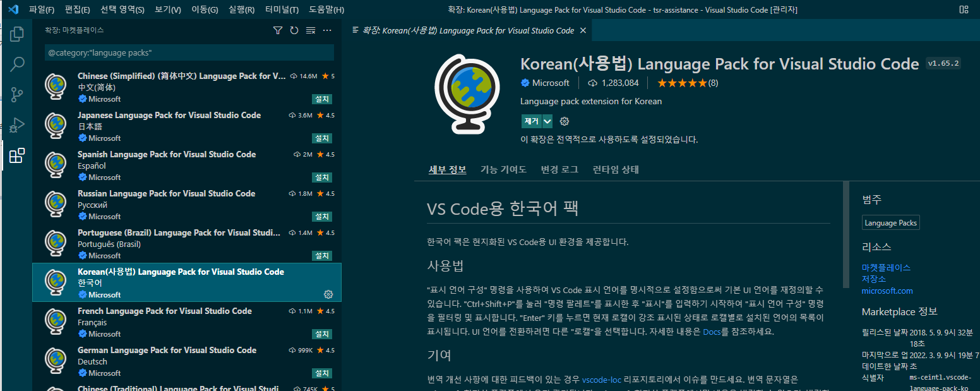Select the Japanese Language Pack list item
Screen dimensions: 980x391
[x=187, y=126]
